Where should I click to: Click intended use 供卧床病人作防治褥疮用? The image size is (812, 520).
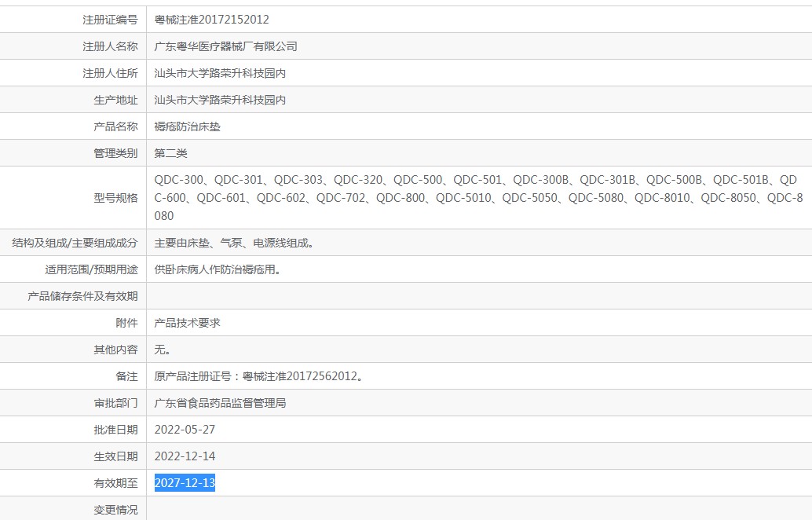[218, 269]
